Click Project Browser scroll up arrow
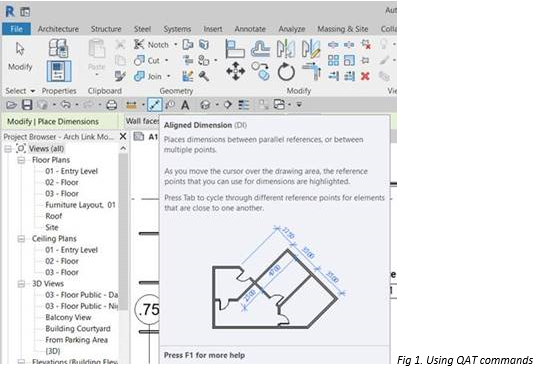Image resolution: width=537 pixels, height=371 pixels. [123, 149]
